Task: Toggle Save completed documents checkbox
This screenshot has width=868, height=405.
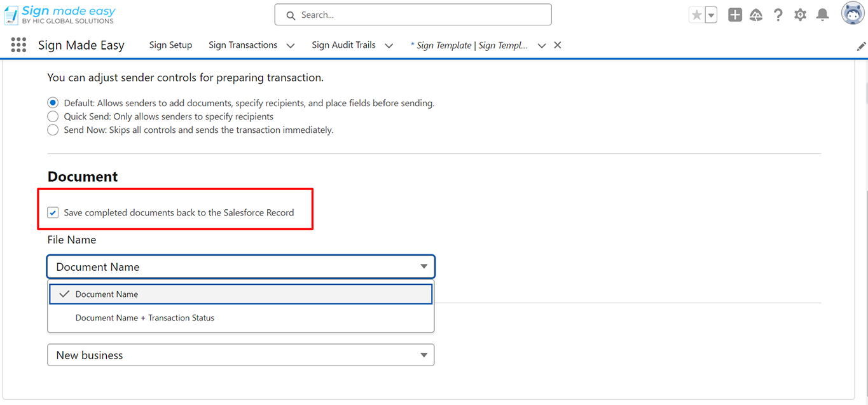Action: pos(53,212)
